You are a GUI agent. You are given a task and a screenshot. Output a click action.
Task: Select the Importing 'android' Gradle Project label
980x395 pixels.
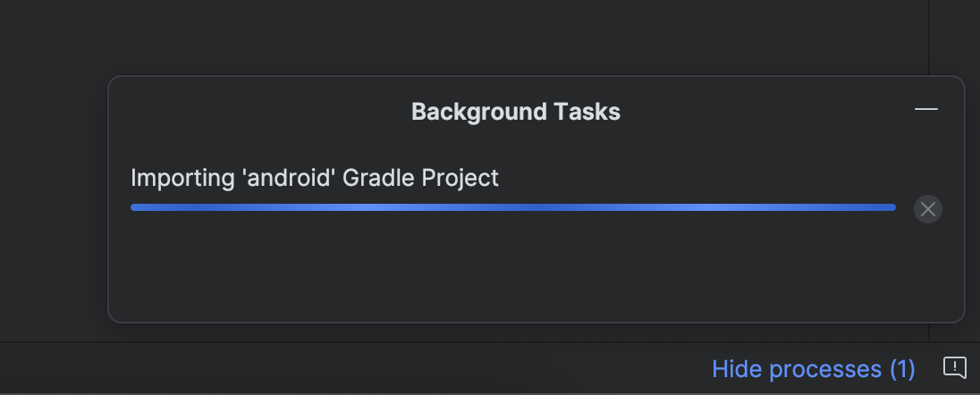315,178
